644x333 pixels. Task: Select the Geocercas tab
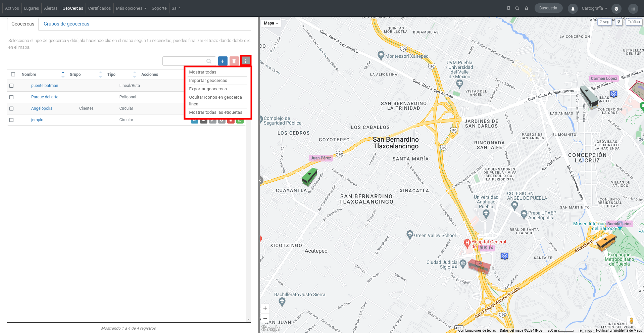[23, 24]
